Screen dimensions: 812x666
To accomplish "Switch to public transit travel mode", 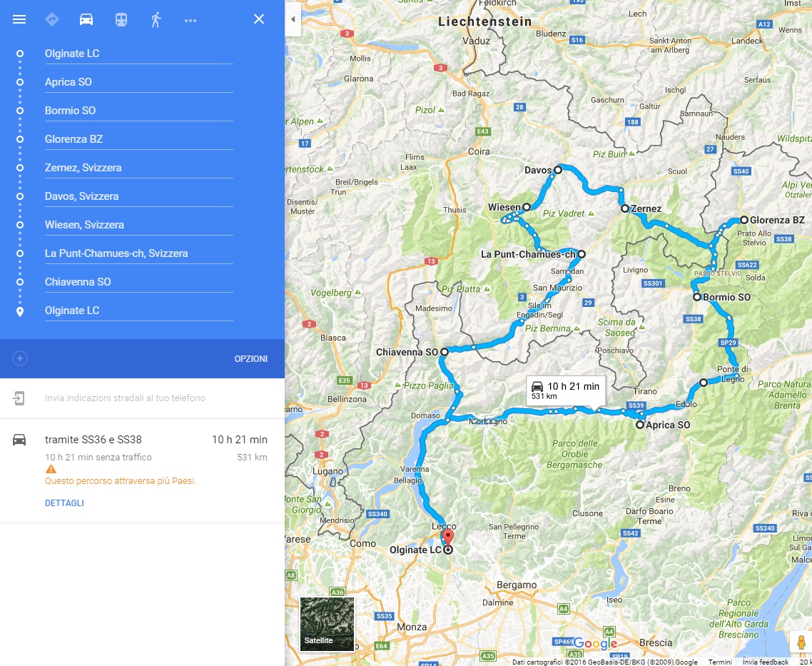I will [121, 20].
